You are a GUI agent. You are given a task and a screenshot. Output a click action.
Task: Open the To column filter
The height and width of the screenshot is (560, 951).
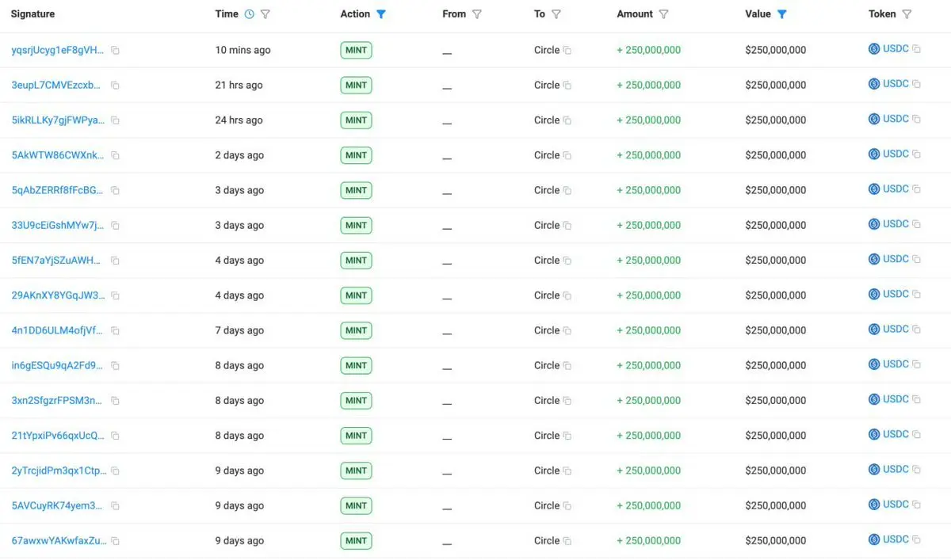coord(556,14)
